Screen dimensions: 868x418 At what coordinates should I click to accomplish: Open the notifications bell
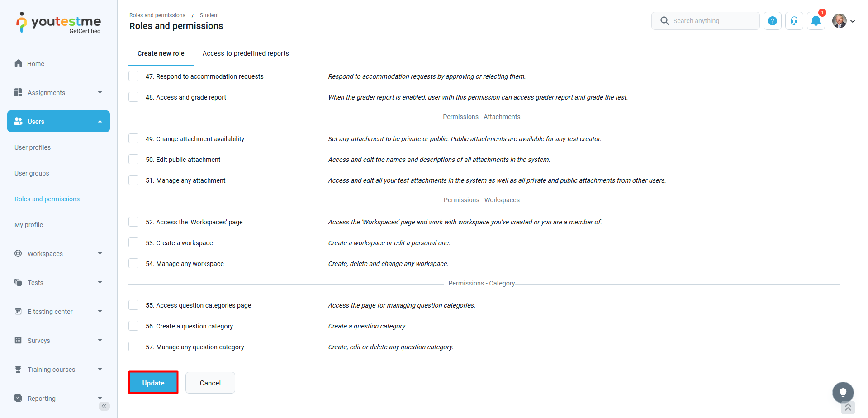[x=816, y=21]
